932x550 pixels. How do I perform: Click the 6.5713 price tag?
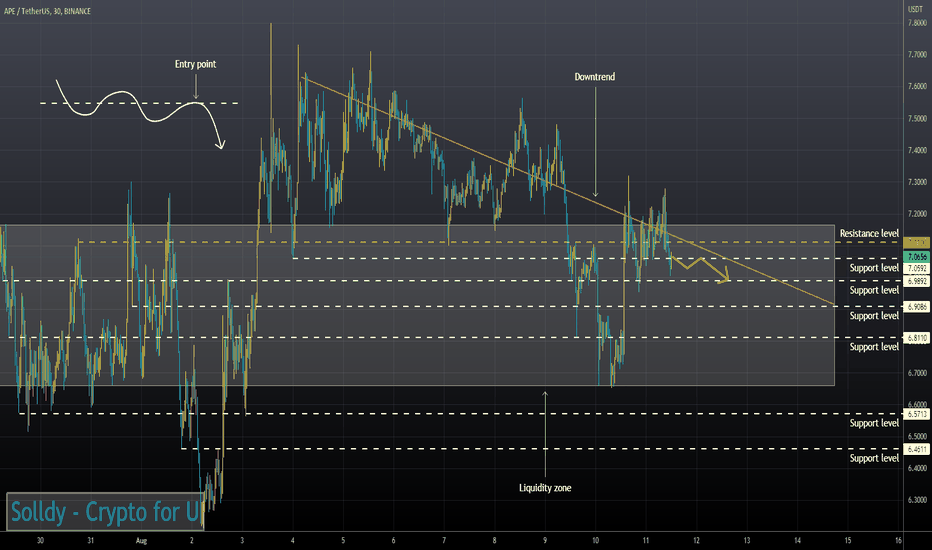click(916, 414)
